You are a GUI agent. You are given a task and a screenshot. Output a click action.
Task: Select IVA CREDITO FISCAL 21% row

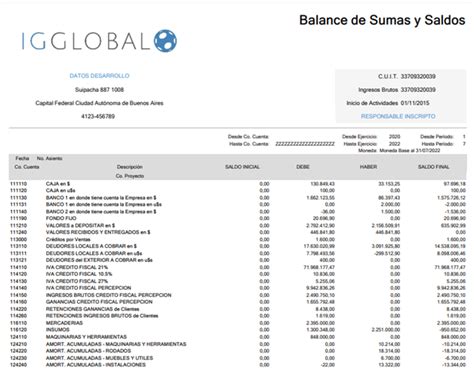point(238,267)
